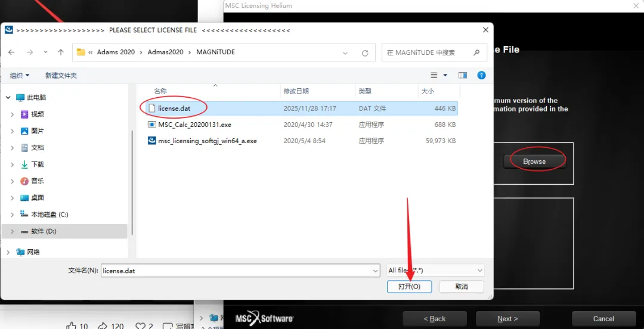
Task: Open the All files type filter
Action: click(435, 271)
